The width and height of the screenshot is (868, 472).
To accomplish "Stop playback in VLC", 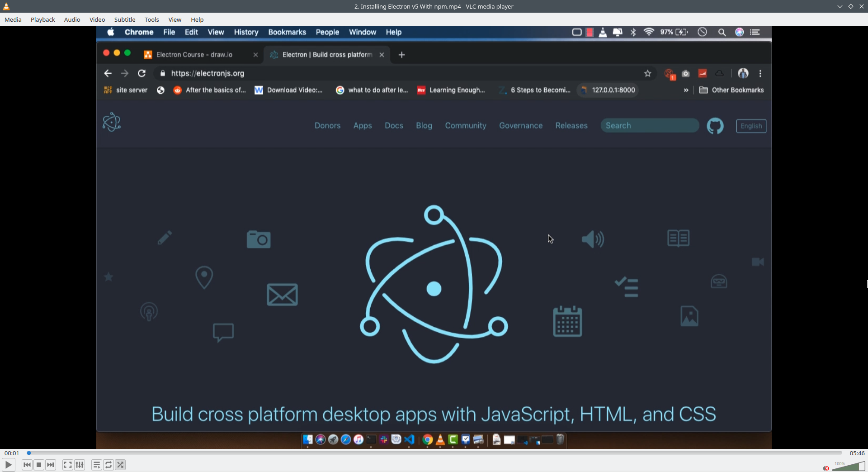I will click(x=39, y=465).
